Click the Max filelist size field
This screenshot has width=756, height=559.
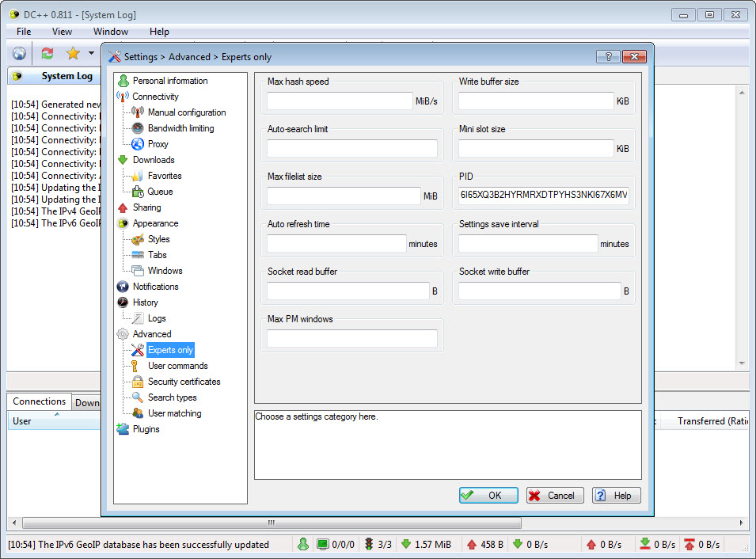(344, 196)
